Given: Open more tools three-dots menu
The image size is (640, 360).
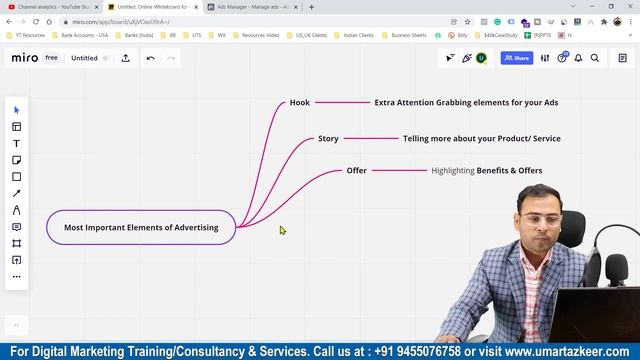Looking at the screenshot, I should click(16, 277).
